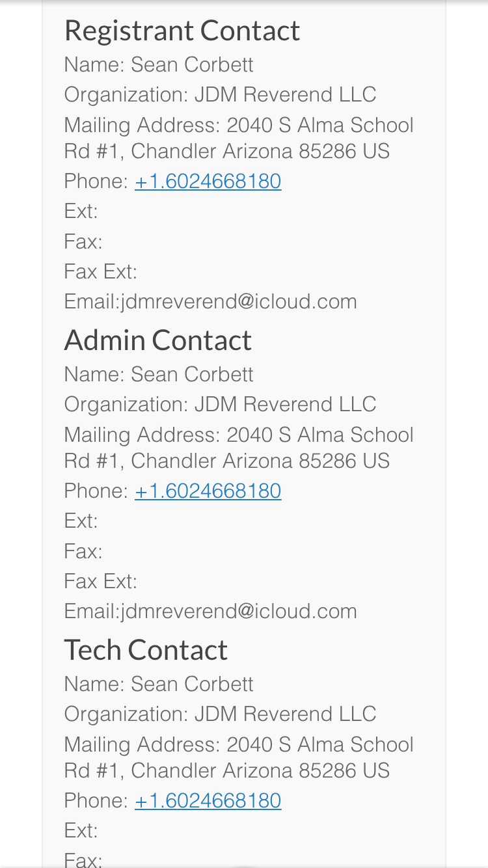The width and height of the screenshot is (488, 868).
Task: Call the Tech Contact phone number
Action: point(208,800)
